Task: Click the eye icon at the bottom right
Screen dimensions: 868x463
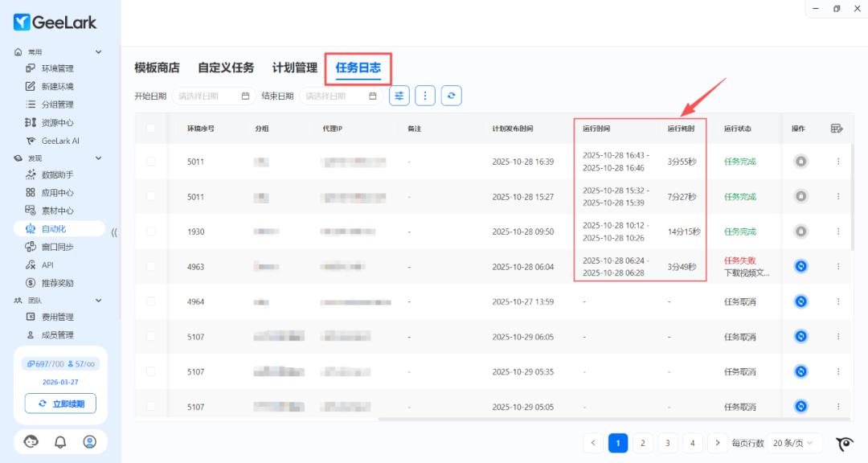Action: pos(845,444)
